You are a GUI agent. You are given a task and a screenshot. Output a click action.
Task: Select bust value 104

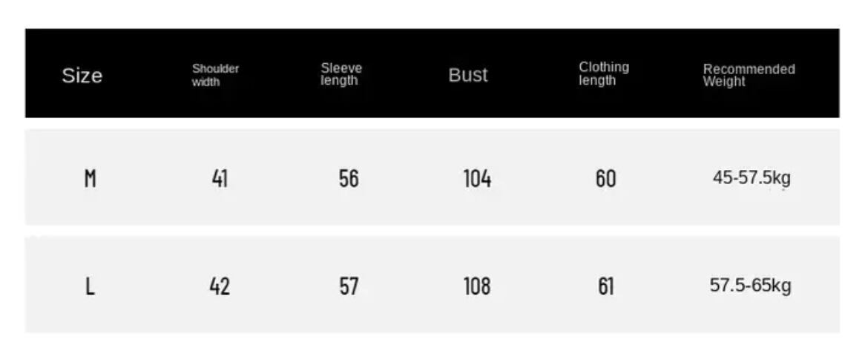click(477, 179)
